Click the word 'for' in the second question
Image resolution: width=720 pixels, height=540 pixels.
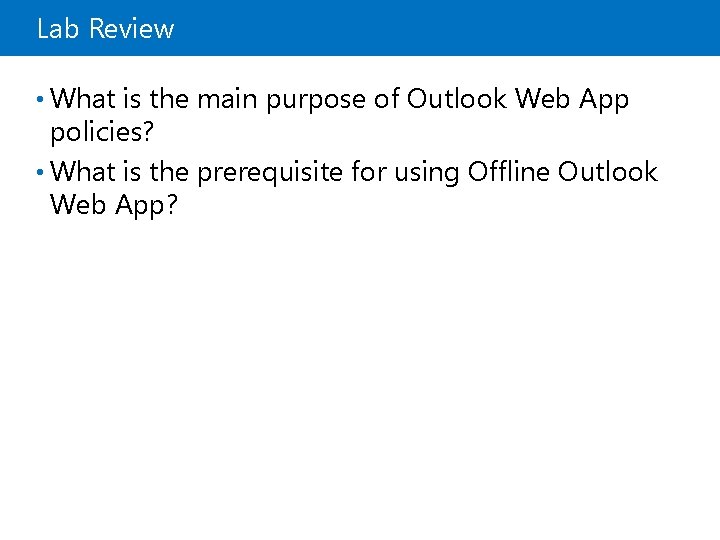(x=369, y=172)
